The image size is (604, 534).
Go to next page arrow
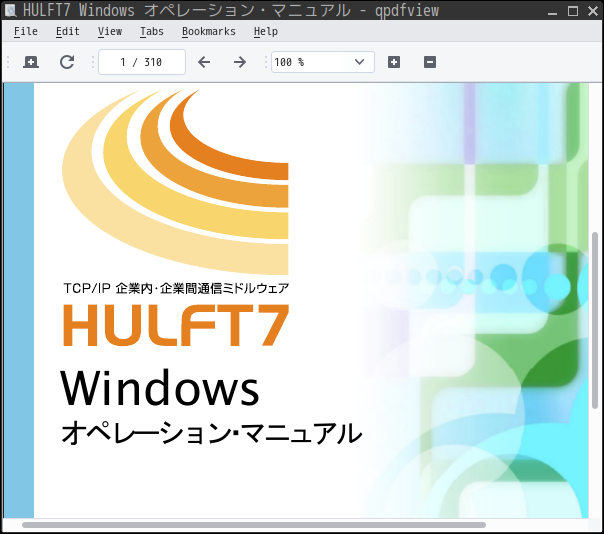[240, 62]
